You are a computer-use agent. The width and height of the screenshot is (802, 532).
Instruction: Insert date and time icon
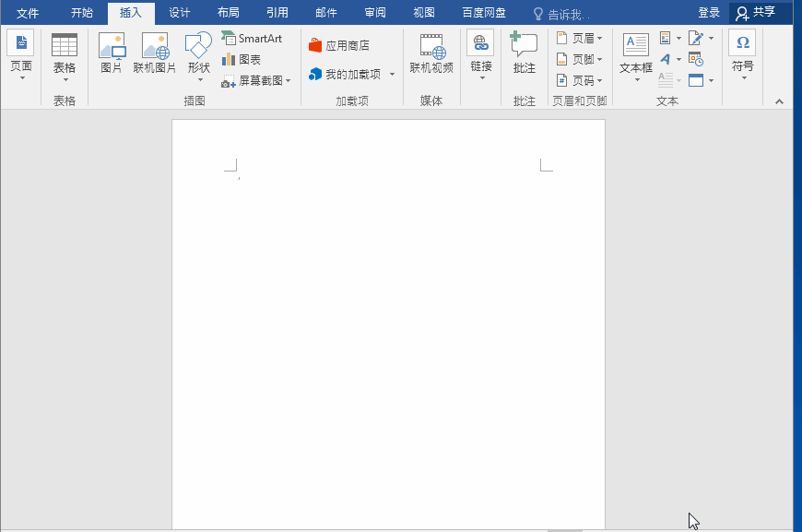pyautogui.click(x=696, y=59)
